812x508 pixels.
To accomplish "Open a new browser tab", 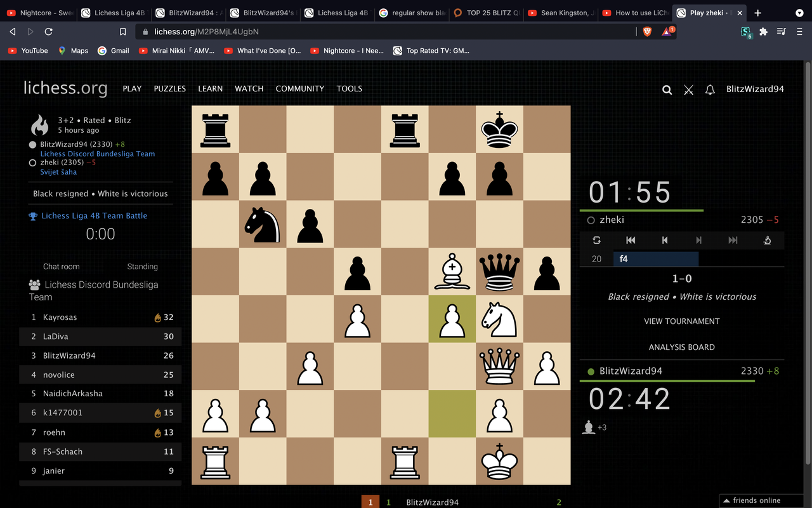I will [757, 13].
